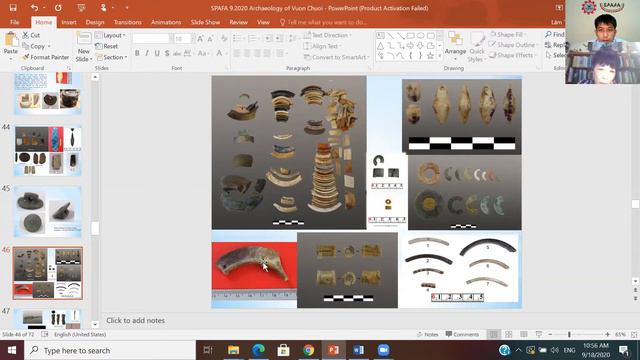
Task: Increase font size
Action: click(200, 39)
